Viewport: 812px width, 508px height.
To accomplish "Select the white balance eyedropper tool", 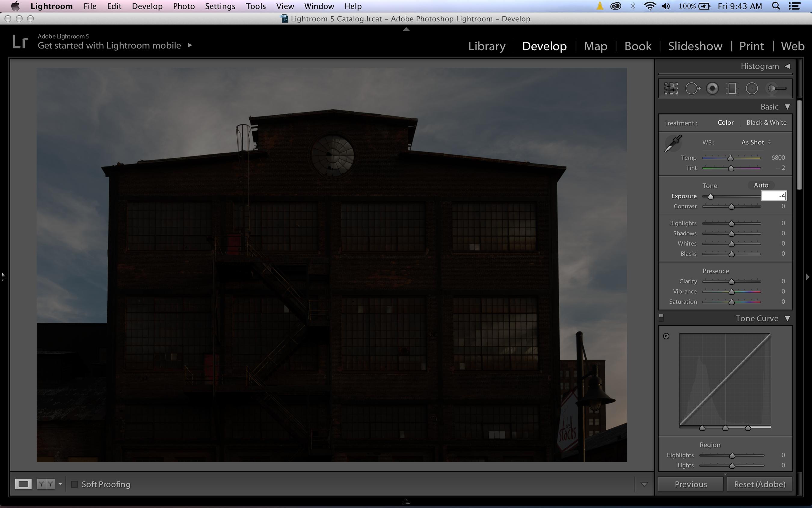I will tap(673, 143).
